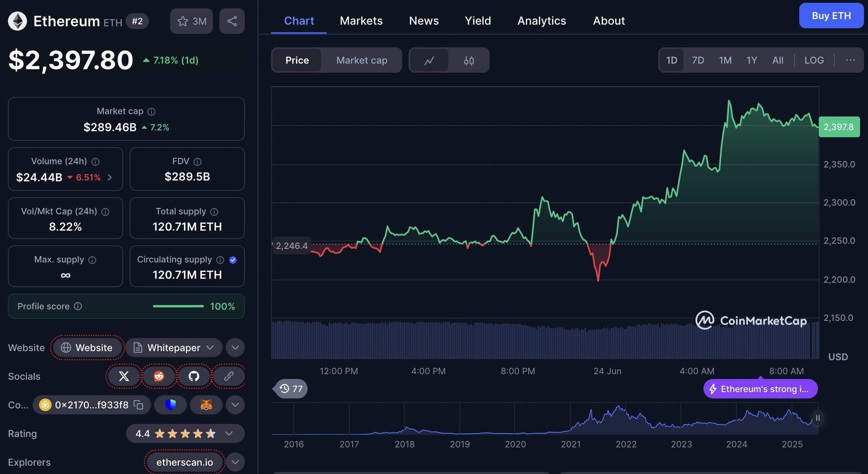Viewport: 868px width, 474px height.
Task: Click the BNB chain contract logo
Action: (x=45, y=405)
